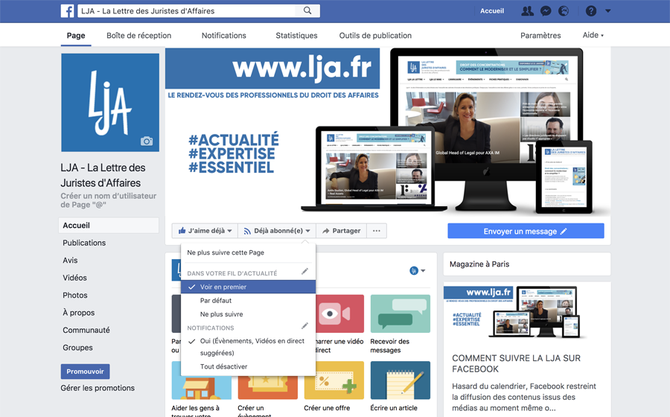
Task: Click the 'Créer une offre' percent tile
Action: tap(334, 380)
